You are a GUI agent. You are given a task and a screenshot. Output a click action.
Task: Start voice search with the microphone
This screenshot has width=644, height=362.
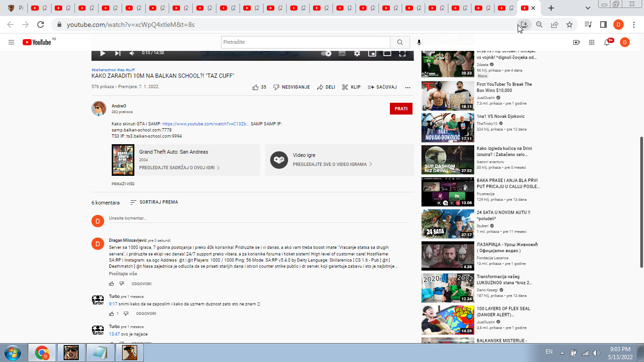pos(419,42)
